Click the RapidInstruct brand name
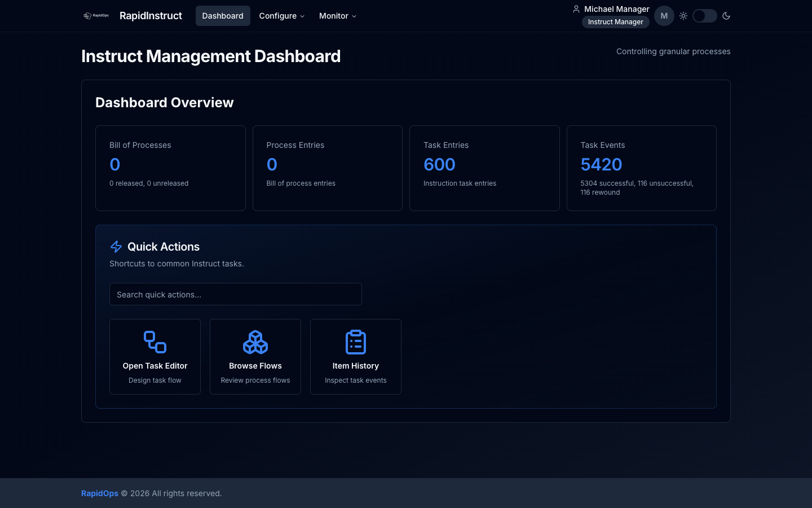This screenshot has width=812, height=508. [151, 16]
